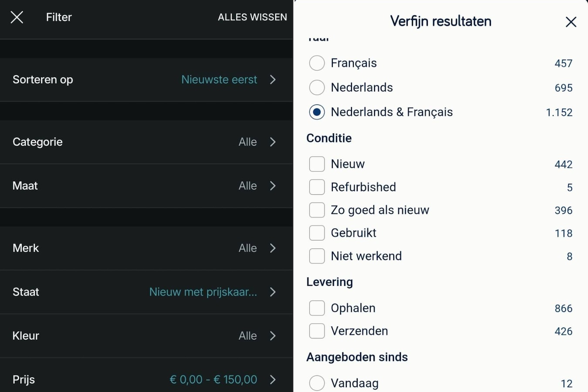Close the Filter panel
This screenshot has height=392, width=588.
(x=17, y=17)
